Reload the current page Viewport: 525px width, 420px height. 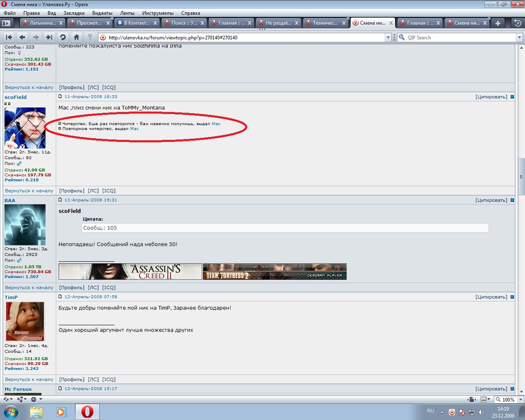pos(63,37)
